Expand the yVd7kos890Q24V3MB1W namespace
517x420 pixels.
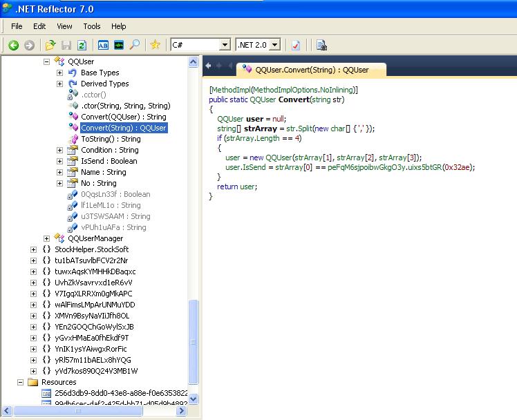[x=33, y=371]
